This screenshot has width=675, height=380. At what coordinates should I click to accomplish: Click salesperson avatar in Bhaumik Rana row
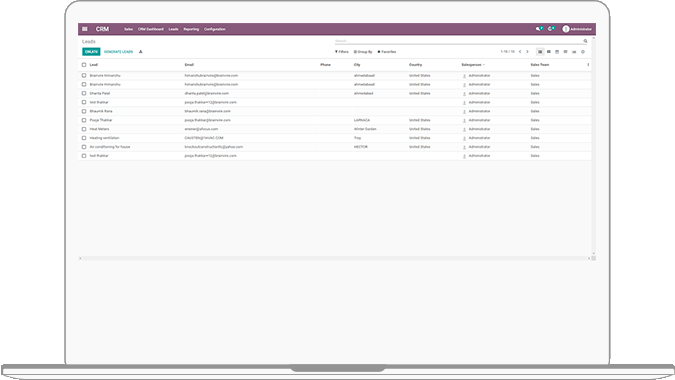464,111
